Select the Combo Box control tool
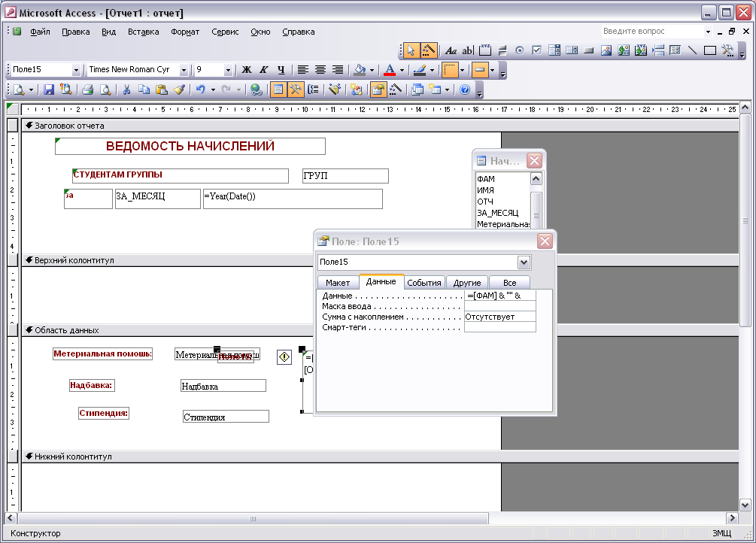756x543 pixels. point(554,50)
